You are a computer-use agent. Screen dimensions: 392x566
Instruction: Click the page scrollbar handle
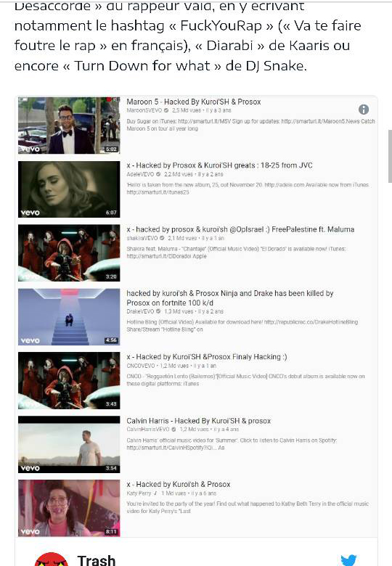click(390, 156)
